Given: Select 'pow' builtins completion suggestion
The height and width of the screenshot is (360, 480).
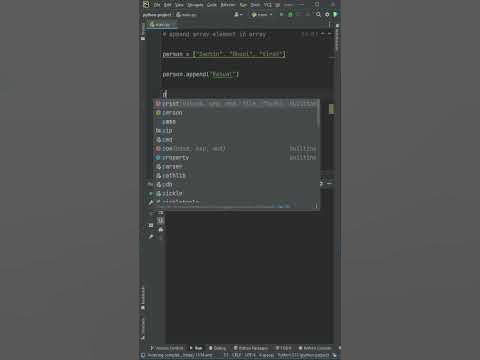Looking at the screenshot, I should pos(236,149).
